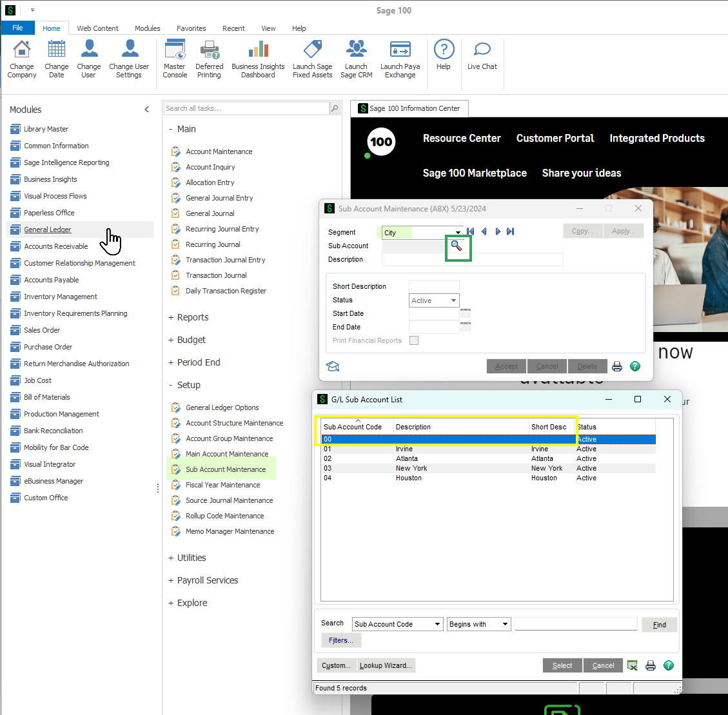728x715 pixels.
Task: Sort by Sub Account Code column header
Action: pyautogui.click(x=356, y=426)
